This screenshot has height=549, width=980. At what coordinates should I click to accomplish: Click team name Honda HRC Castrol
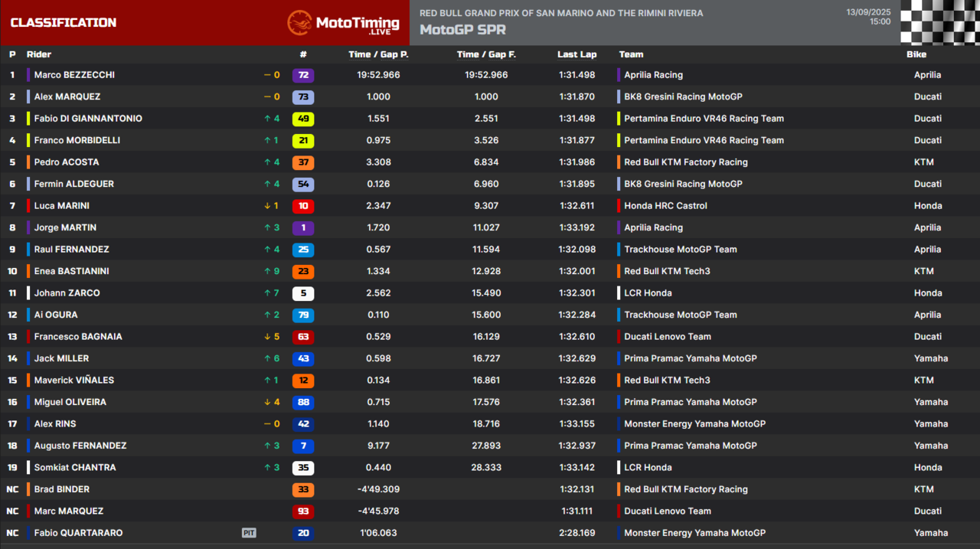pyautogui.click(x=665, y=206)
